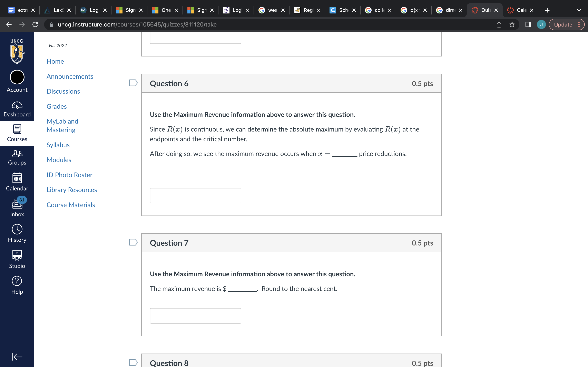Viewport: 588px width, 367px height.
Task: Flag Question 6 for review
Action: point(133,83)
